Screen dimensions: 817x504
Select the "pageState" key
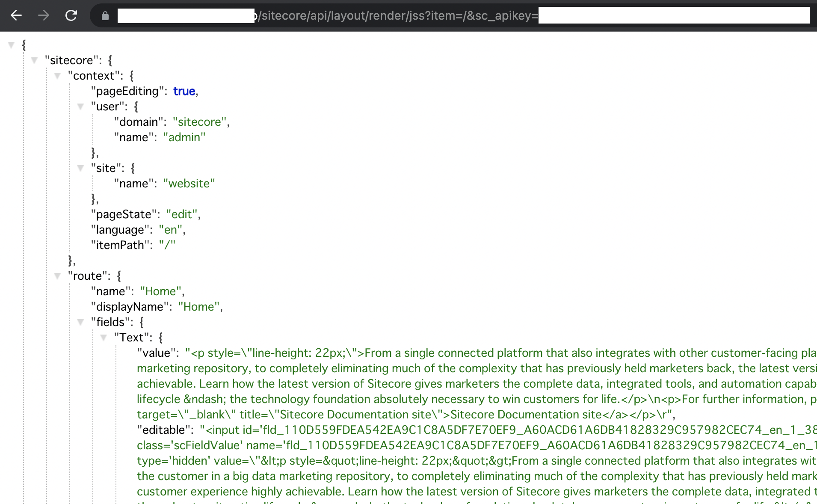[x=124, y=214]
